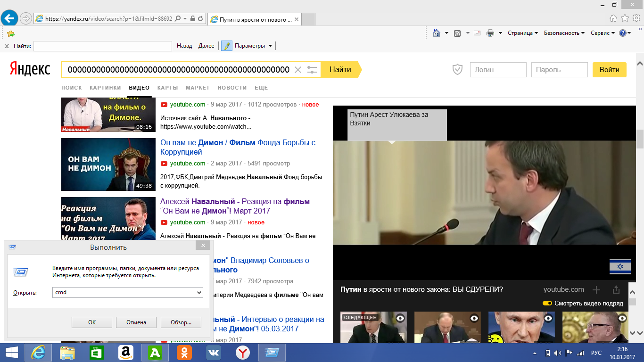644x362 pixels.
Task: Click the main video player
Action: (484, 193)
